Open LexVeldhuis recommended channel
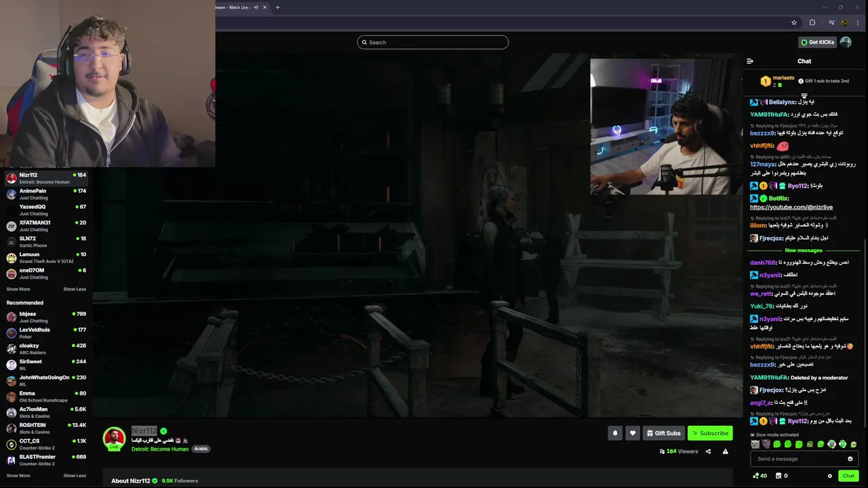Viewport: 868px width, 488px height. click(46, 333)
